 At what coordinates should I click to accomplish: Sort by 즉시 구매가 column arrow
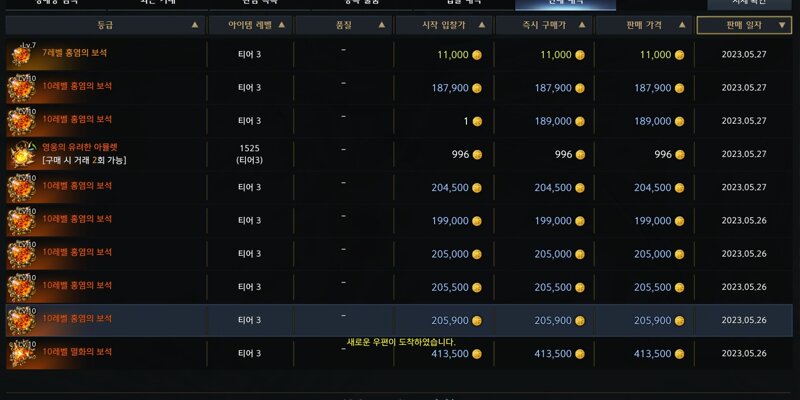point(582,25)
